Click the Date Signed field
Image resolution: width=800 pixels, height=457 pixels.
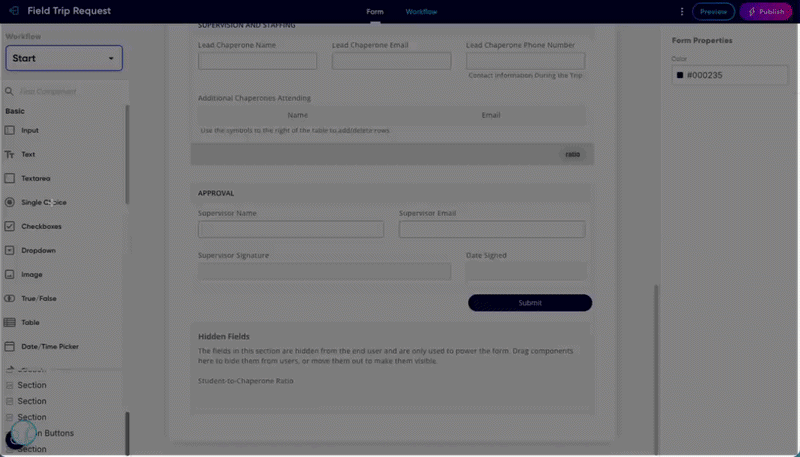[x=526, y=271]
